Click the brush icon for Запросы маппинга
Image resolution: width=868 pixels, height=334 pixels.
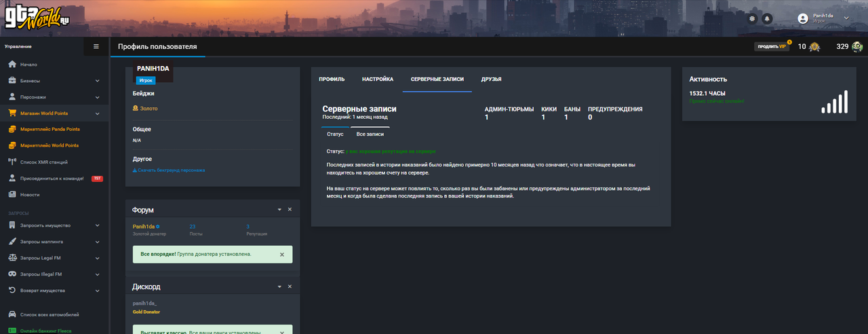click(12, 242)
